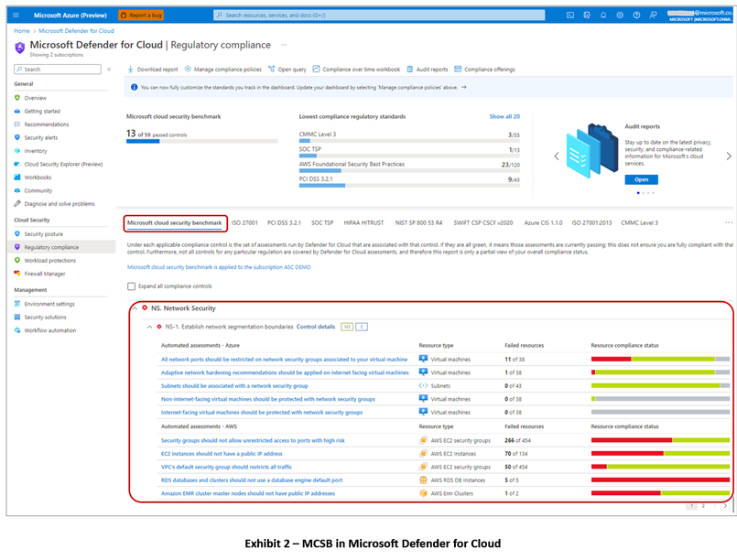Switch to SWIFT CSP CSCF v2020 tab
737x560 pixels.
coord(482,222)
